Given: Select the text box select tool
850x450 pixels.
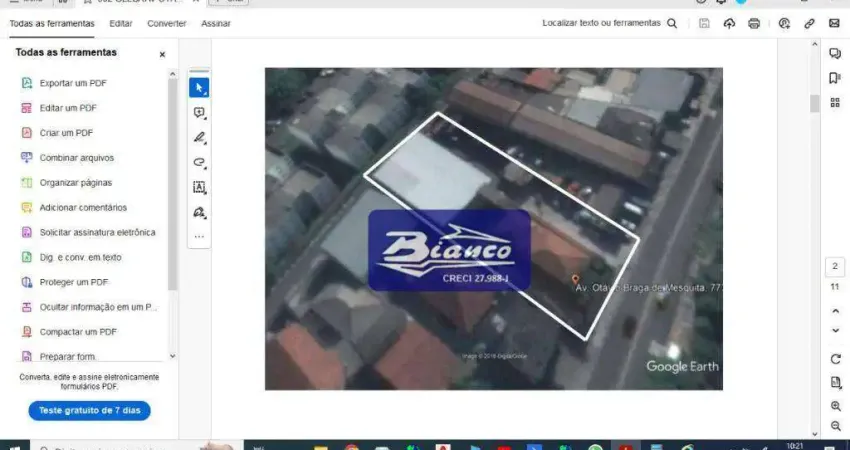Looking at the screenshot, I should 199,187.
